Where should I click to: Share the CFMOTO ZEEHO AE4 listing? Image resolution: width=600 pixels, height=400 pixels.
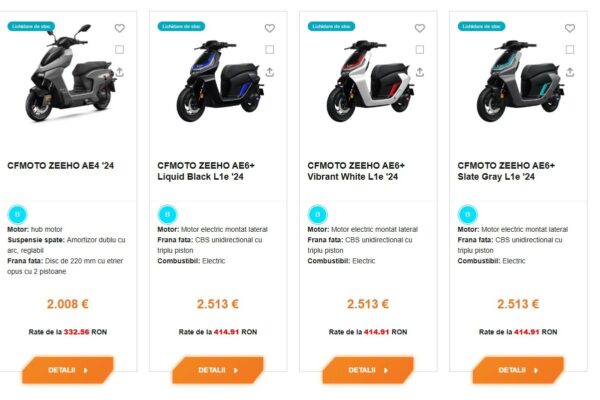(x=119, y=72)
